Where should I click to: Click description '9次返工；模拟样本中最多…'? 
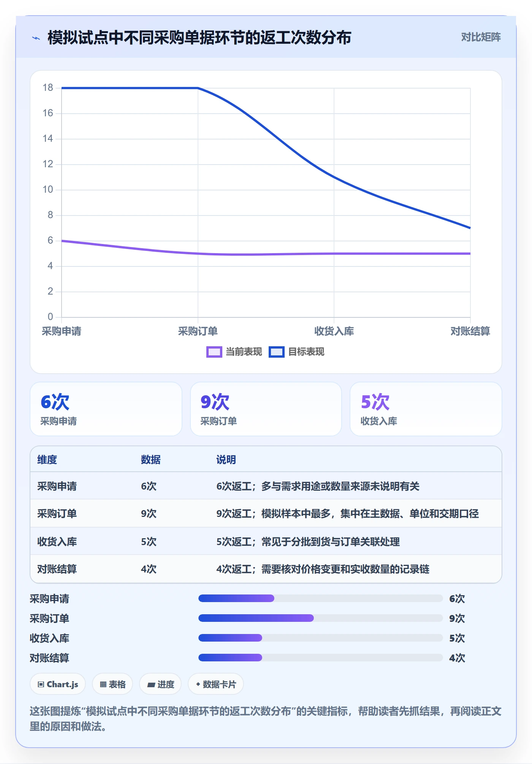click(347, 514)
